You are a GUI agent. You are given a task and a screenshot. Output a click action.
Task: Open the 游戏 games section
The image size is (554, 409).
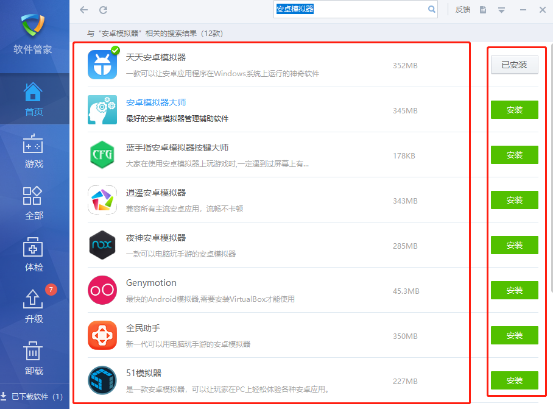tap(34, 151)
